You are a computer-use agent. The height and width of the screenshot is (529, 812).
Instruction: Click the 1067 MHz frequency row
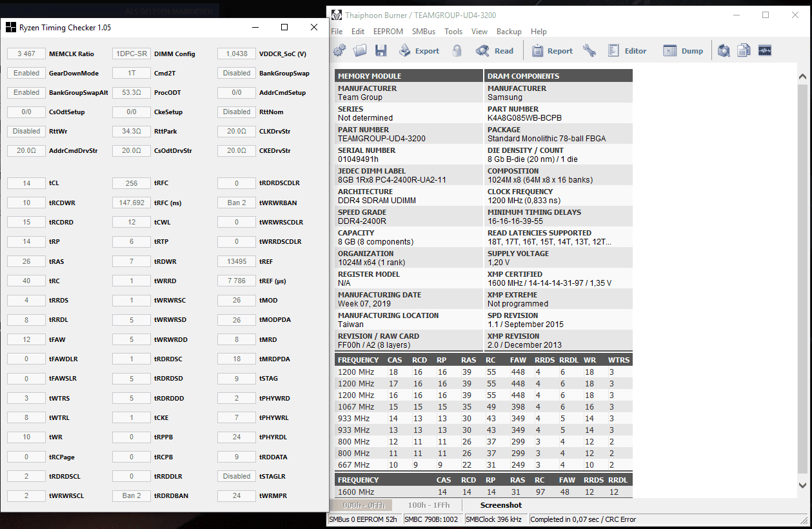(484, 406)
